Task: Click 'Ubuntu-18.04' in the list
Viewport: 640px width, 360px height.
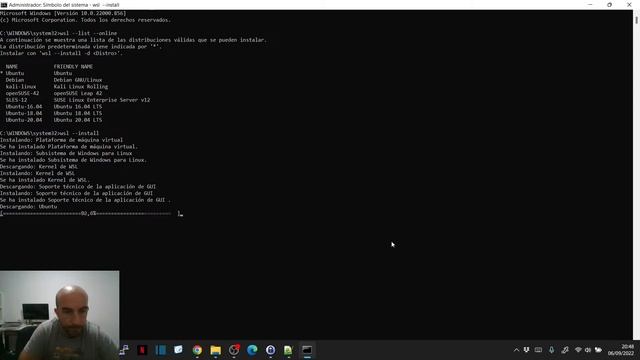Action: (x=24, y=113)
